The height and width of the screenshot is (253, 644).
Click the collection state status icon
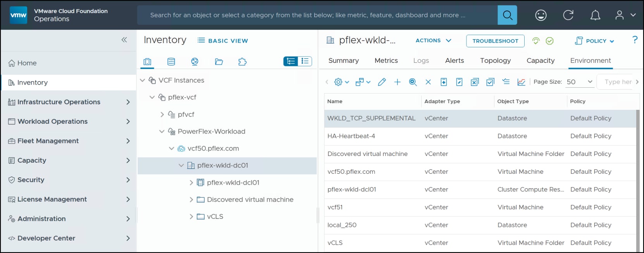(x=536, y=41)
